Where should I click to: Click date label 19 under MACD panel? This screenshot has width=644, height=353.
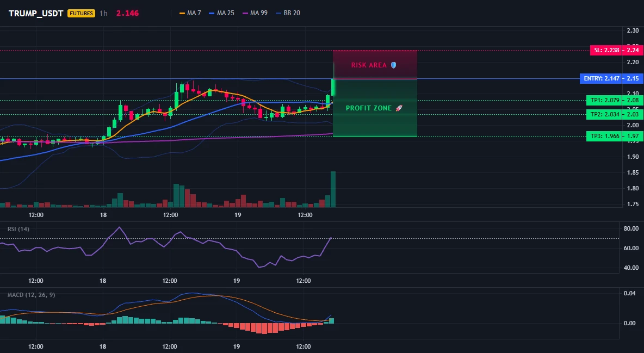tap(237, 346)
